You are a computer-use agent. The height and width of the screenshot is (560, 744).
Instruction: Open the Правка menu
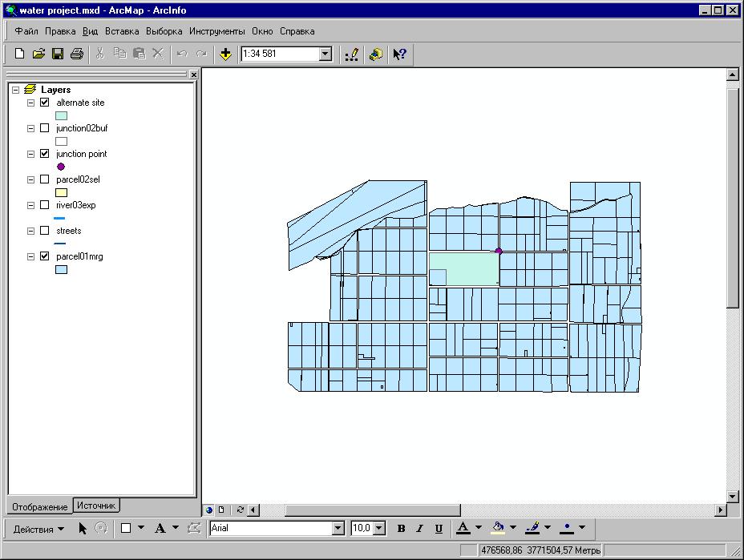point(60,31)
